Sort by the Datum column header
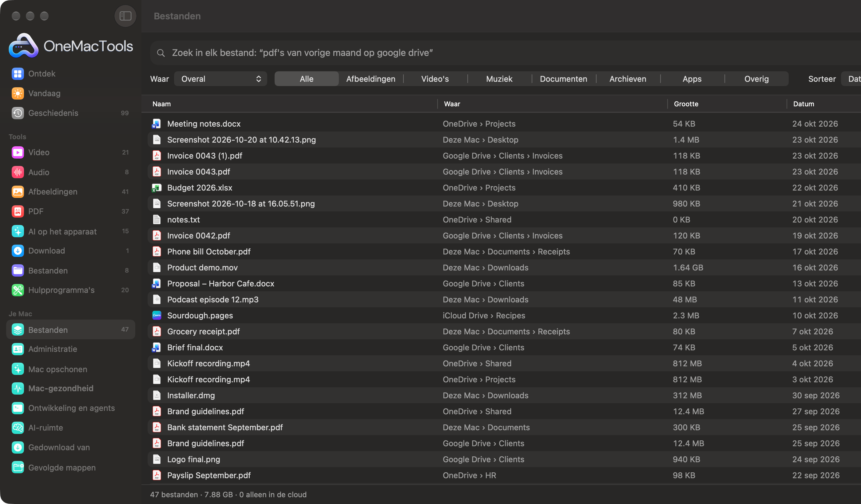The image size is (861, 504). [803, 104]
